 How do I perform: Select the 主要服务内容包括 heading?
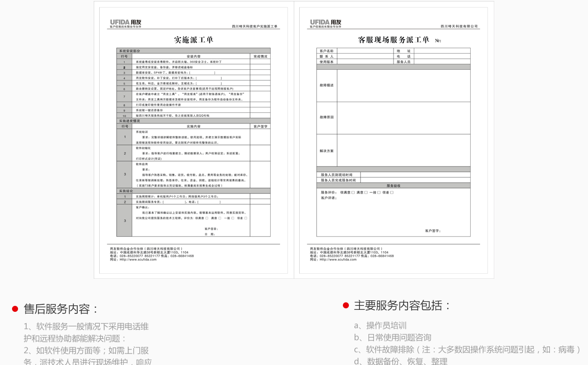click(403, 305)
